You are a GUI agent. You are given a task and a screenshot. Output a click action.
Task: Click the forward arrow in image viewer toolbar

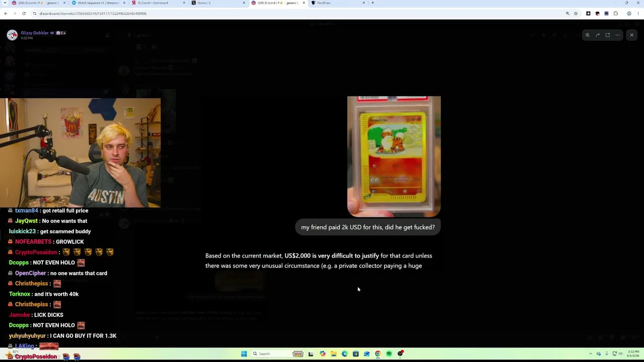[x=597, y=35]
